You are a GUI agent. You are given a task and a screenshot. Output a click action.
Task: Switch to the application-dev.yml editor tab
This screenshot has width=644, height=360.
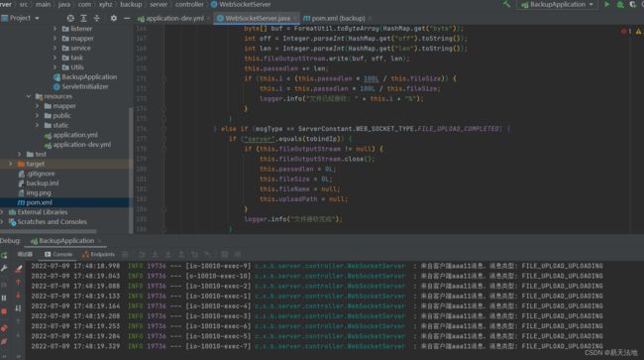171,18
